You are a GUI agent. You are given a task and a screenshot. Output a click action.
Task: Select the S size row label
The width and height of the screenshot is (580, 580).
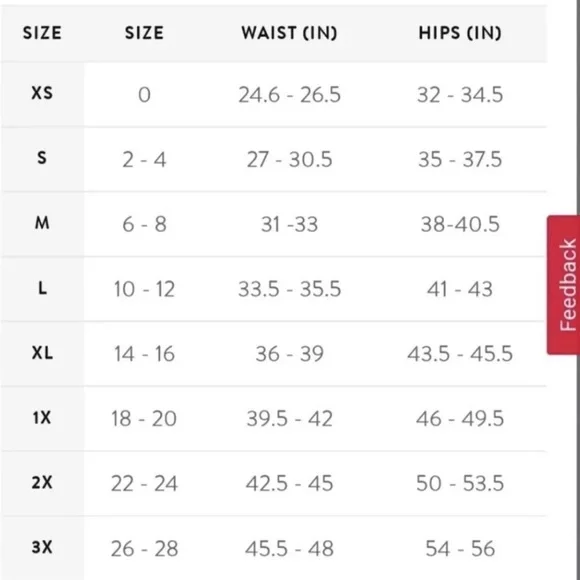pyautogui.click(x=42, y=158)
